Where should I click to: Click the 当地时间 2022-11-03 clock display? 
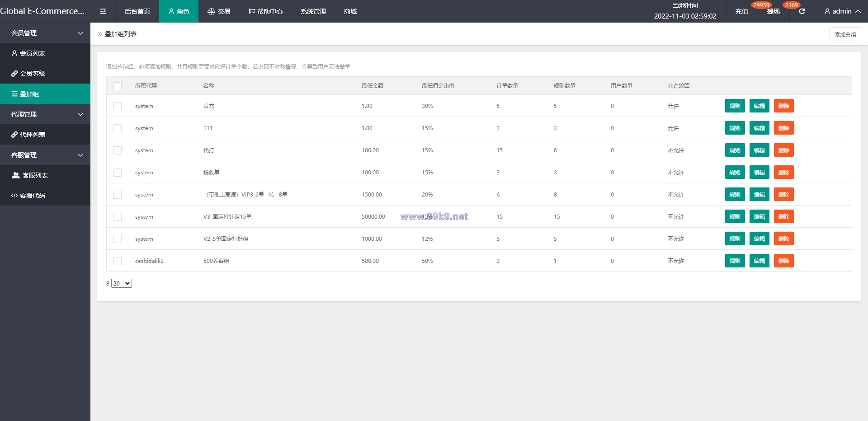click(685, 11)
